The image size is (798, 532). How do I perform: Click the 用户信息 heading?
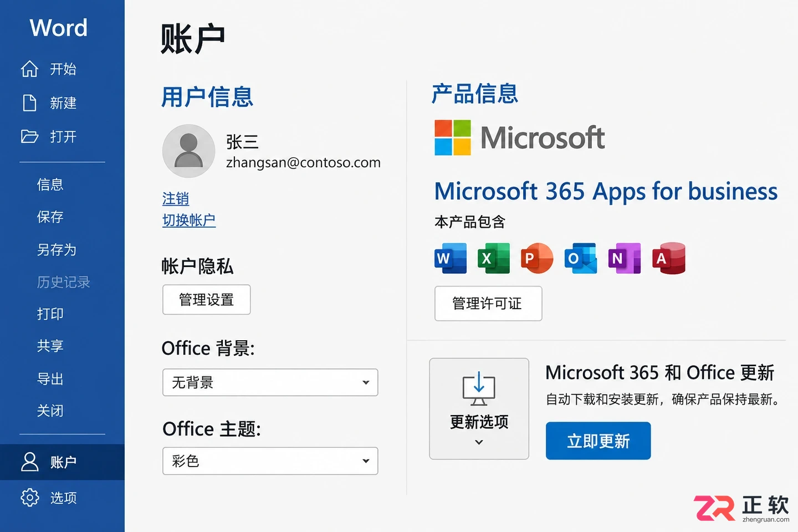(x=207, y=97)
